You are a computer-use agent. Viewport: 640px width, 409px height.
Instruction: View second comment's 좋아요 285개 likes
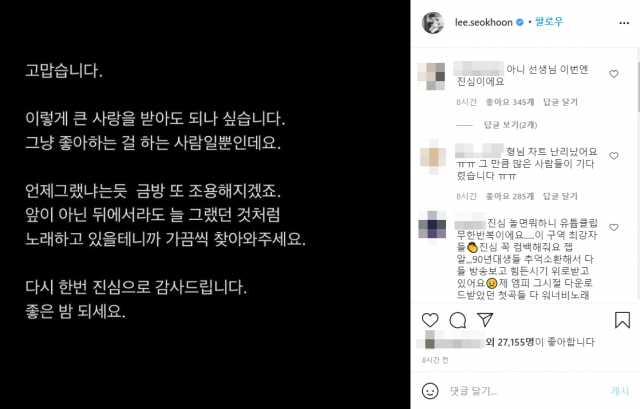[x=510, y=196]
